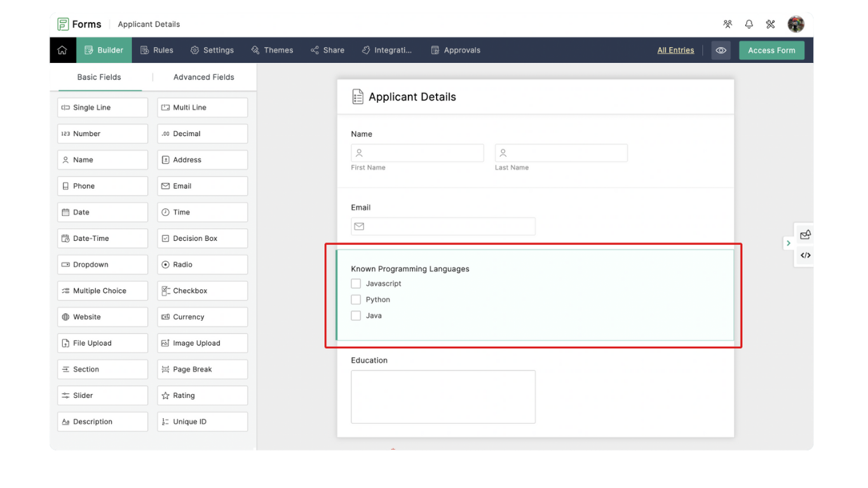Add a Number field
This screenshot has height=488, width=868.
click(x=102, y=133)
